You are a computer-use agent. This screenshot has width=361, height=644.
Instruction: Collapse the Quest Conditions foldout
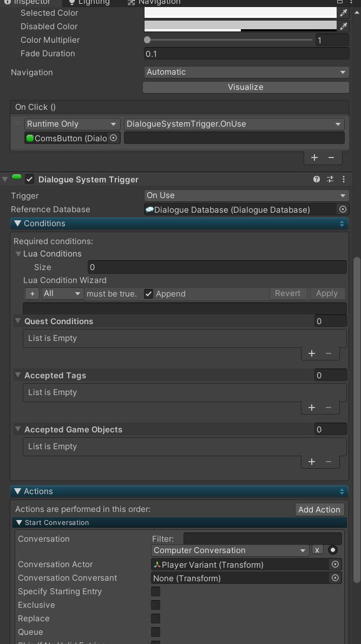18,320
